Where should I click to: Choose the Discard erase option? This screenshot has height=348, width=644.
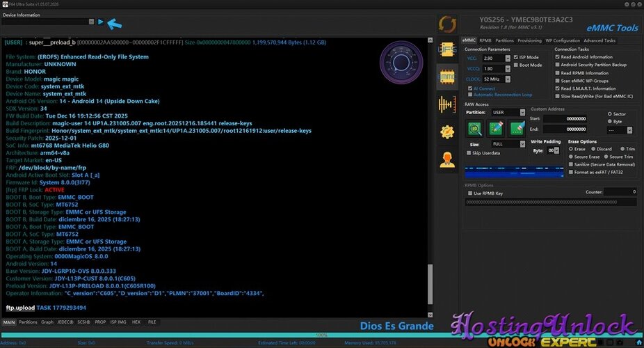[x=593, y=149]
